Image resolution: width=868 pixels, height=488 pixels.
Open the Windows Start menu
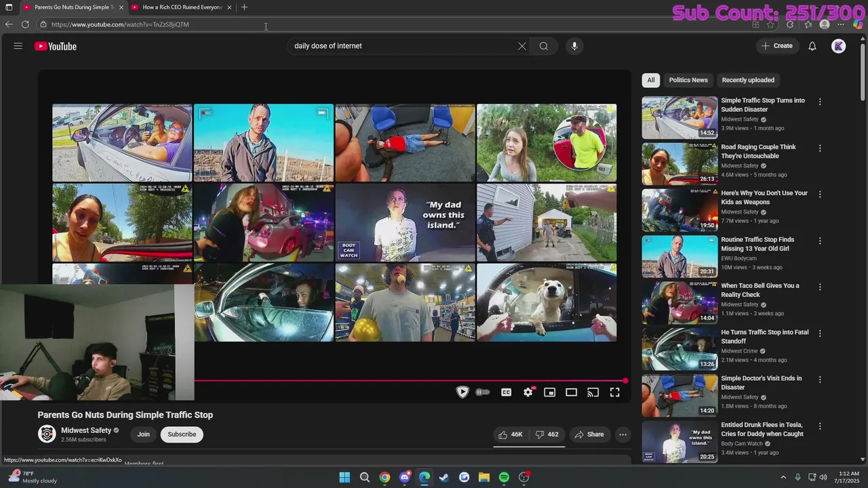pos(344,477)
